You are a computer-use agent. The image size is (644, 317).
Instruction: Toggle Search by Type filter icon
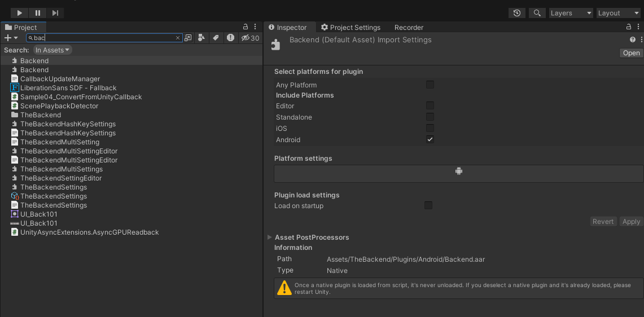pos(201,38)
